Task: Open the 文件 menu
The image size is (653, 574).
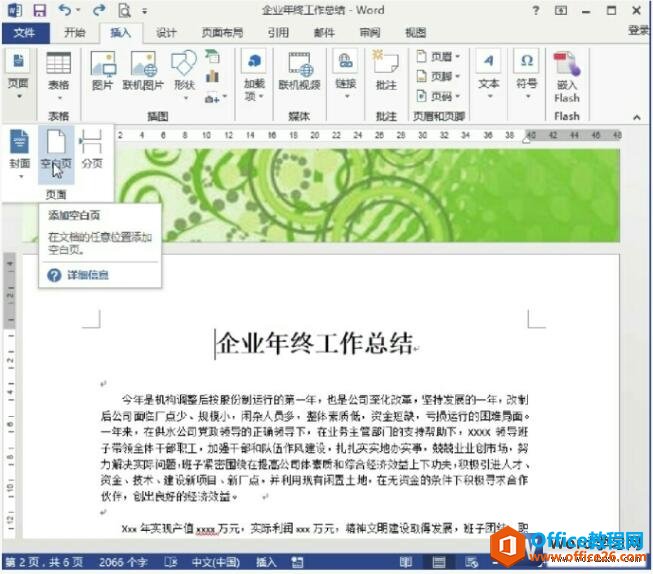Action: (x=25, y=33)
